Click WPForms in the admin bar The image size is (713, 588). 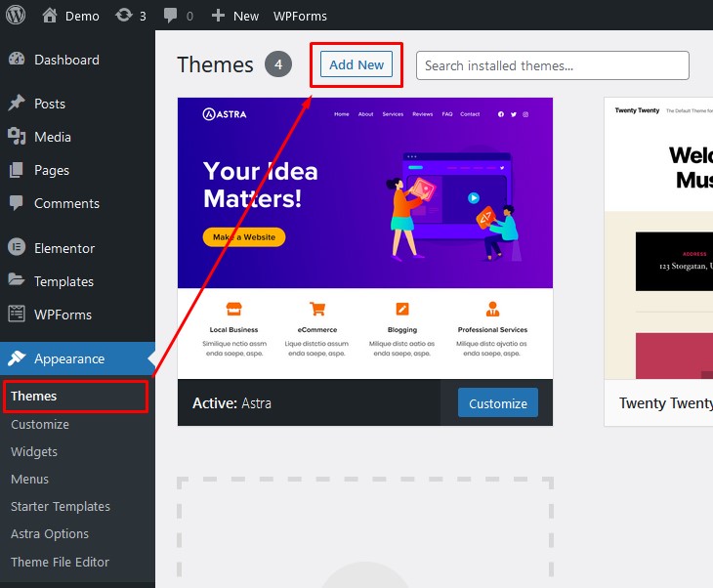click(x=300, y=16)
